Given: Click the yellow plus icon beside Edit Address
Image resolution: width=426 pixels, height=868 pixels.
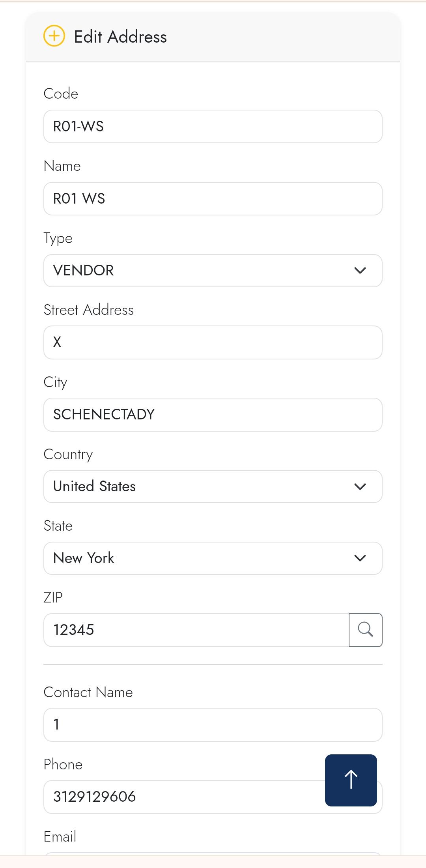Looking at the screenshot, I should click(x=54, y=36).
